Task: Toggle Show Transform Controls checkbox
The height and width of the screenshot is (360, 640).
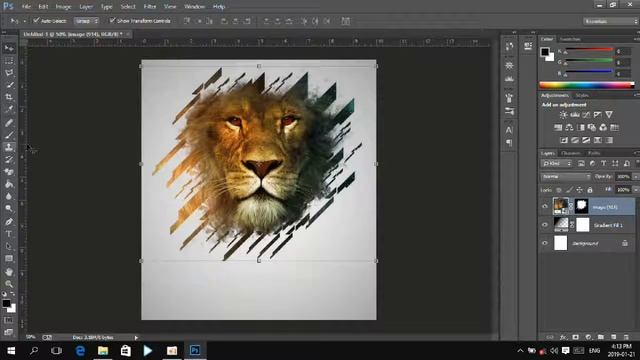Action: click(x=112, y=20)
